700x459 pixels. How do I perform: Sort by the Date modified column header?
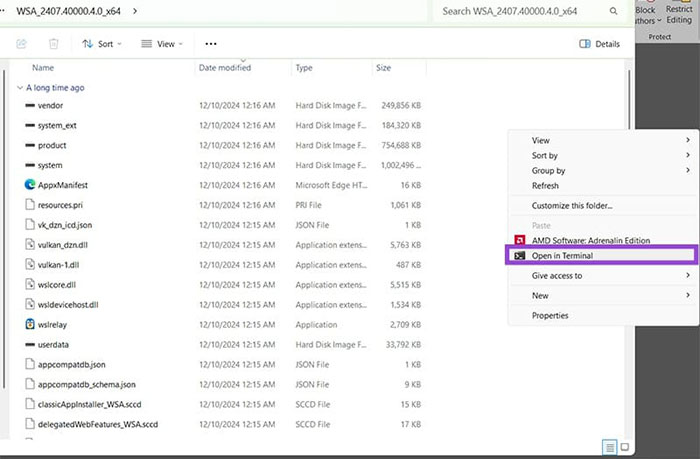point(225,68)
